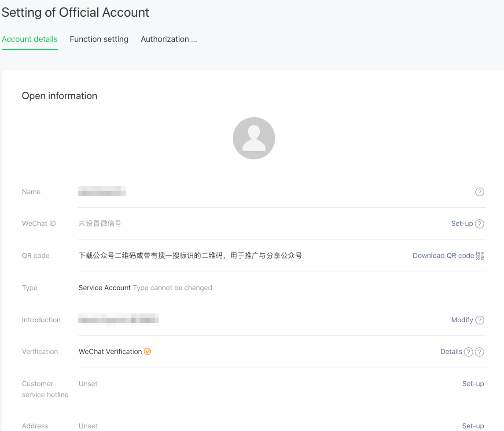The image size is (504, 431).
Task: Open Details for WeChat Verification
Action: [451, 351]
